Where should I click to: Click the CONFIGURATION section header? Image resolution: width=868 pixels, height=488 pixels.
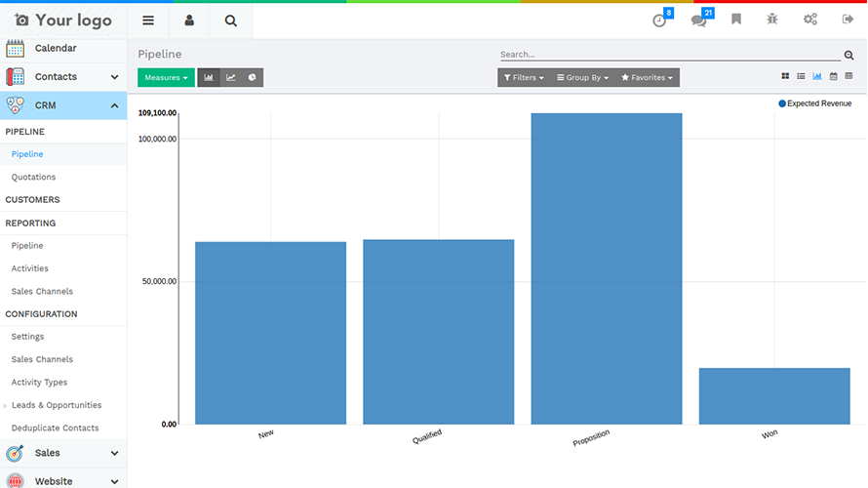click(42, 314)
